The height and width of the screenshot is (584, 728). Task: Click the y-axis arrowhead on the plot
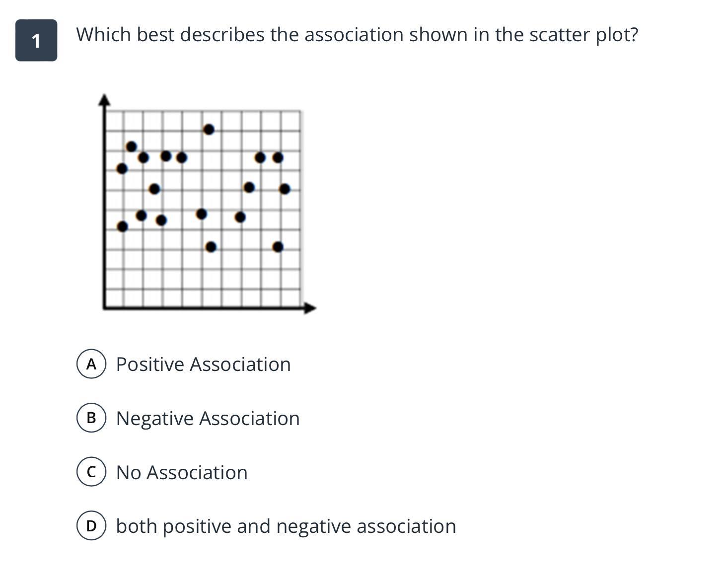click(x=104, y=99)
